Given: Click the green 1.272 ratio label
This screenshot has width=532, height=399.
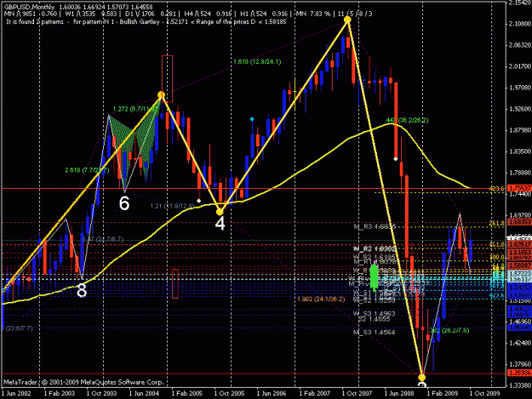Looking at the screenshot, I should pyautogui.click(x=135, y=109).
